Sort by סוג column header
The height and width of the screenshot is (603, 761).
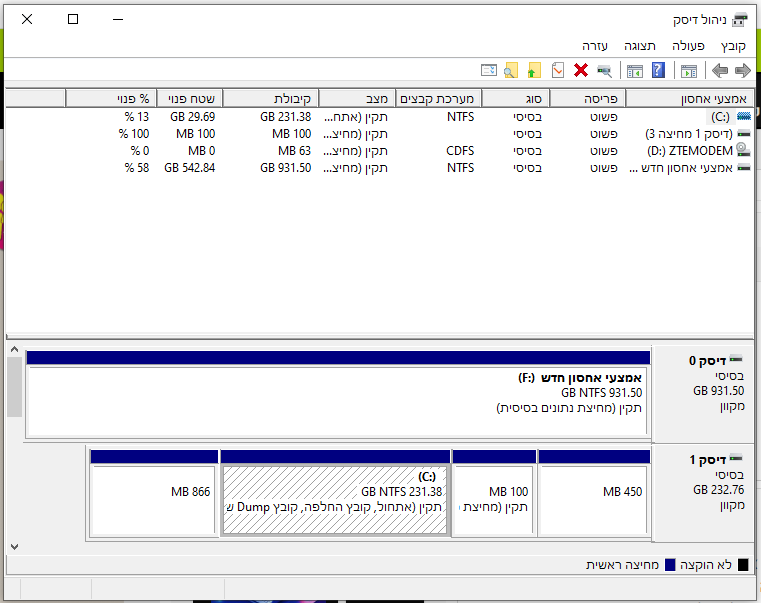point(515,99)
